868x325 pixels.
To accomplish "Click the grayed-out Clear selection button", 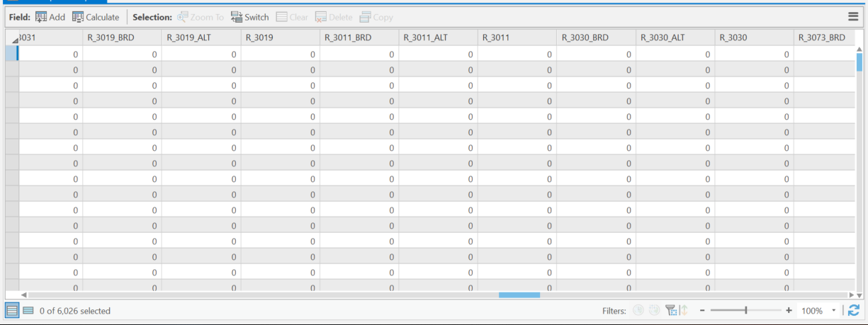I will click(292, 17).
